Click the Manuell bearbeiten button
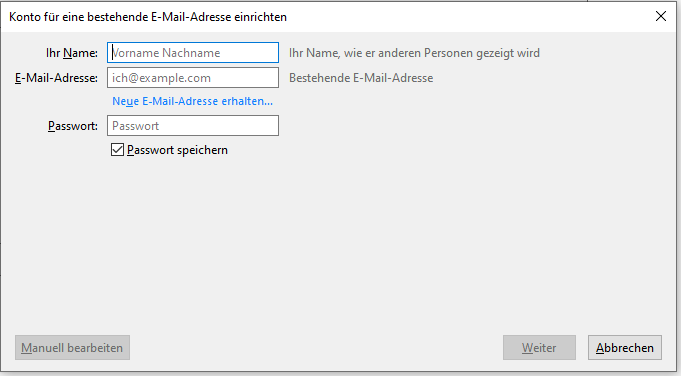 [x=72, y=347]
